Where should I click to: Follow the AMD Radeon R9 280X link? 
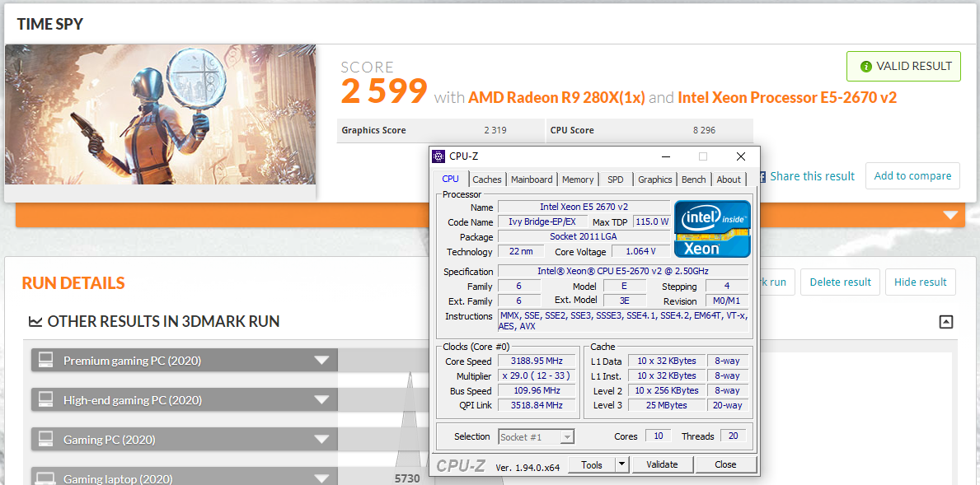point(556,97)
